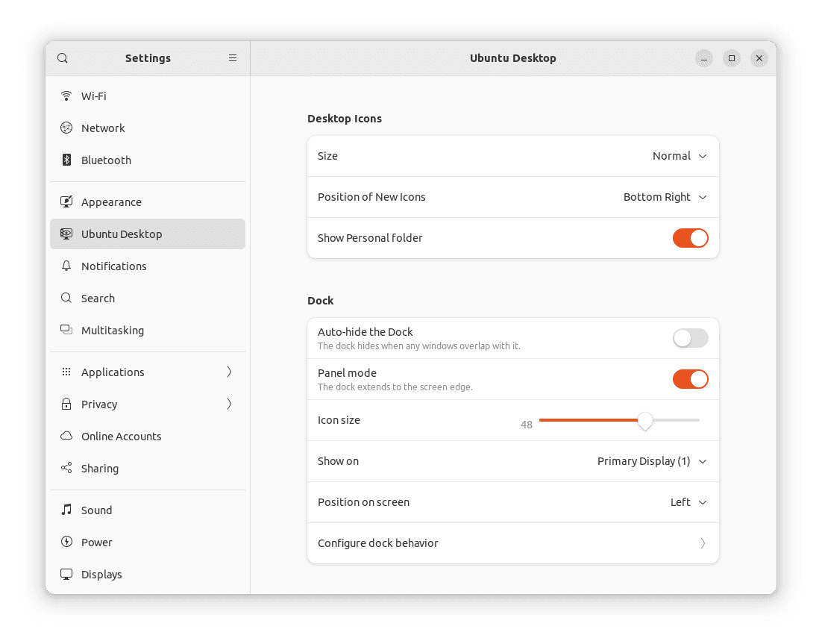
Task: Minimize the Settings window
Action: 704,58
